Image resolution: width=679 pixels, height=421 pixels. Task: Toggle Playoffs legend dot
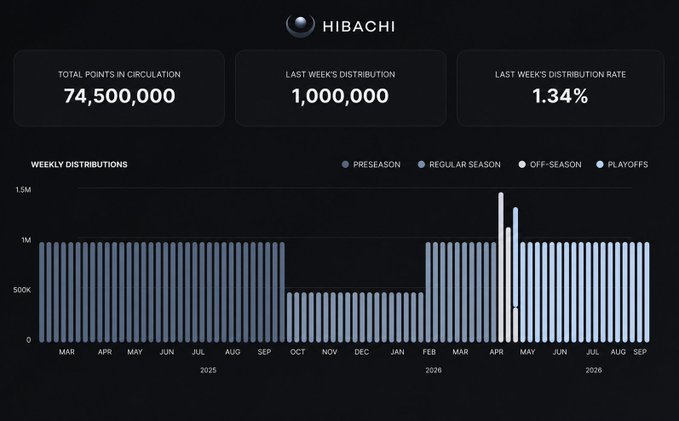pyautogui.click(x=600, y=165)
